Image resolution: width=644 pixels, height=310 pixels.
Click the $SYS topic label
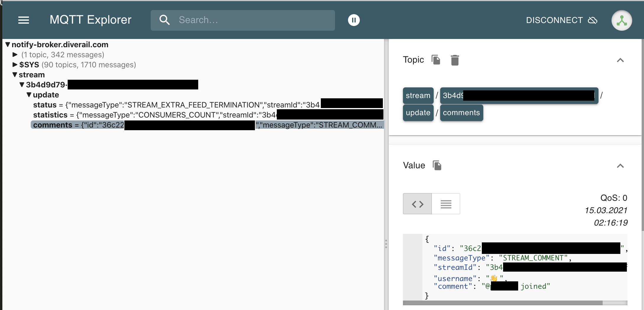tap(29, 65)
